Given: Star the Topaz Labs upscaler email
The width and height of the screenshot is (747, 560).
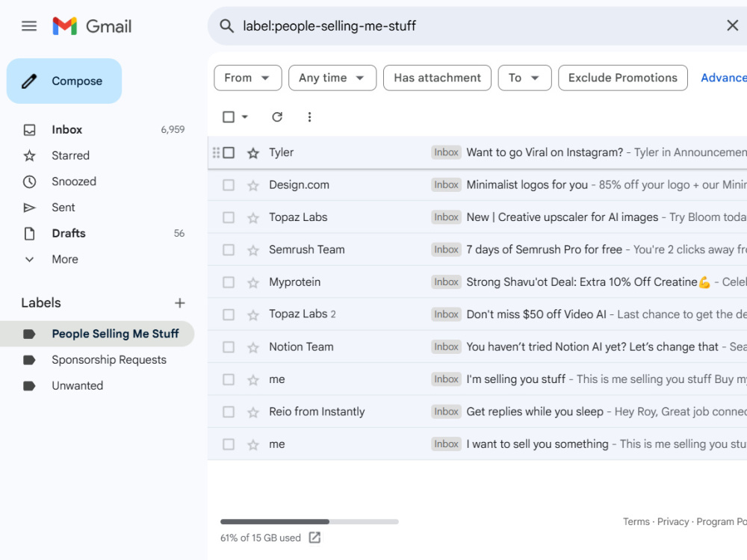Looking at the screenshot, I should (x=253, y=217).
